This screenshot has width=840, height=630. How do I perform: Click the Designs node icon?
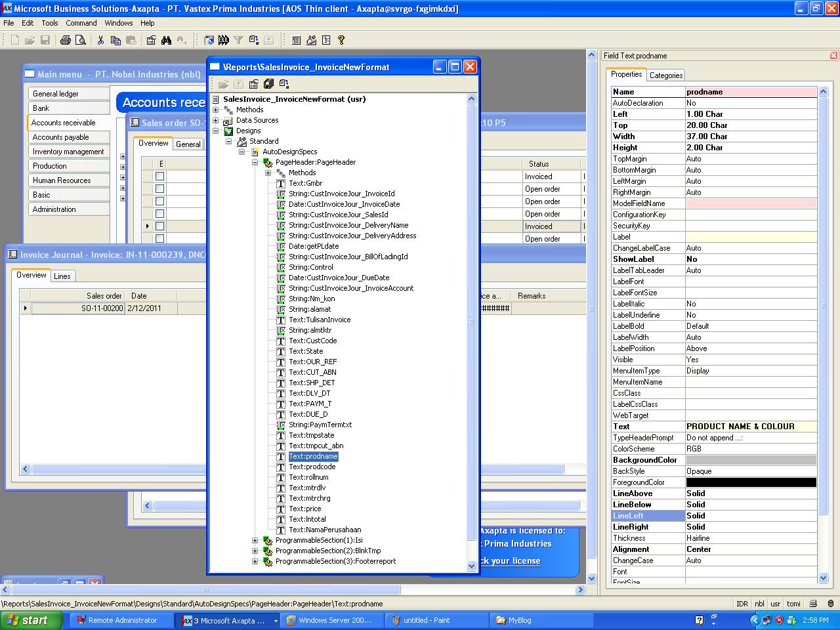tap(228, 131)
